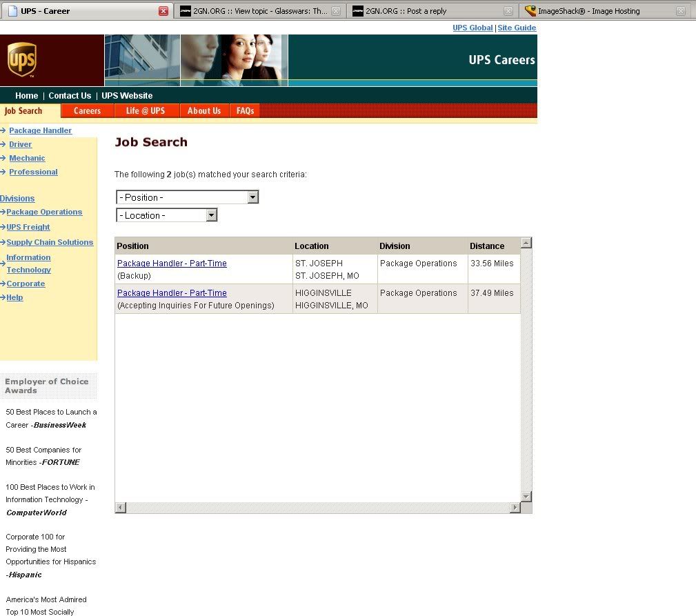Close the UPS - Career tab
Image resolution: width=696 pixels, height=616 pixels.
163,11
